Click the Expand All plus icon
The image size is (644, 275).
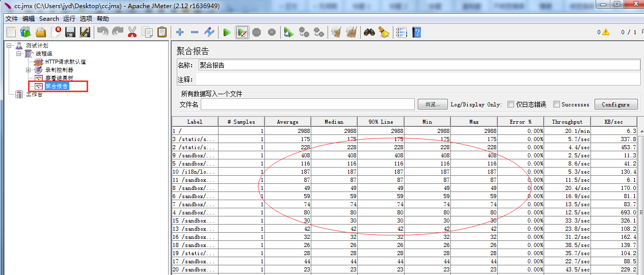pyautogui.click(x=180, y=33)
